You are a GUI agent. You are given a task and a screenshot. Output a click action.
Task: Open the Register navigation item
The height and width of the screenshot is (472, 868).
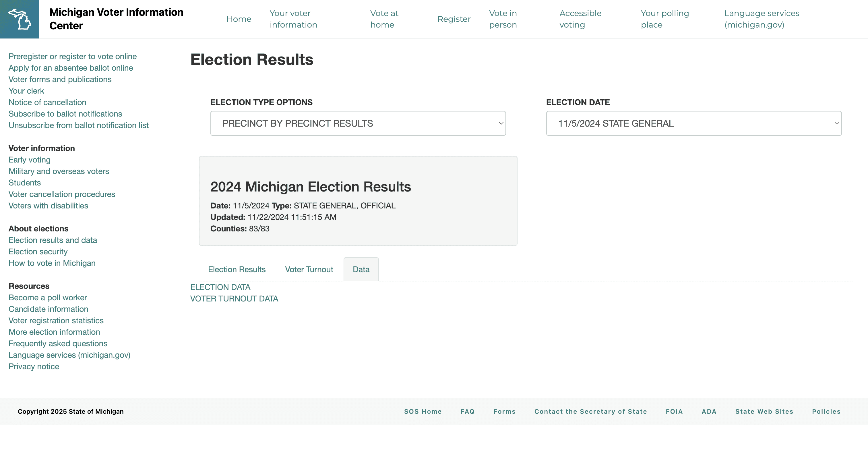point(454,19)
